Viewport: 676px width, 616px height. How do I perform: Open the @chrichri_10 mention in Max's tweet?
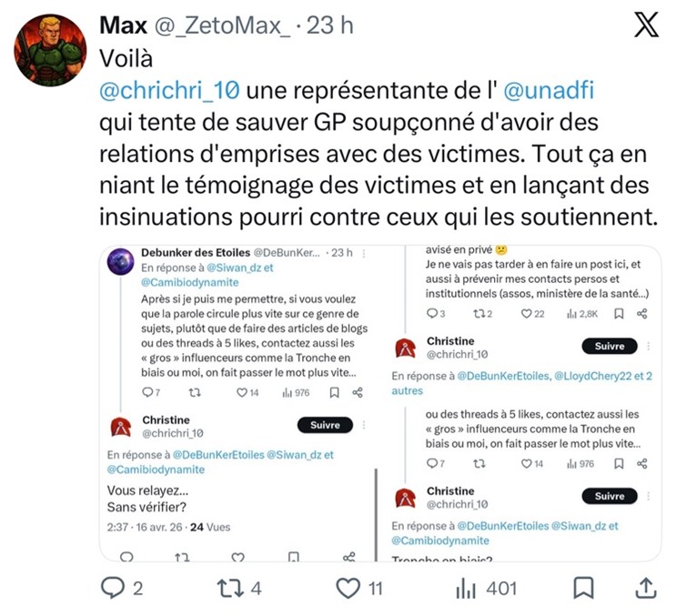[169, 90]
